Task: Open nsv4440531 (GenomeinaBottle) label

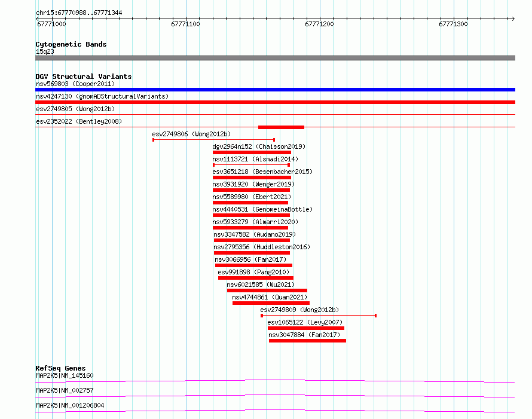Action: (x=262, y=209)
